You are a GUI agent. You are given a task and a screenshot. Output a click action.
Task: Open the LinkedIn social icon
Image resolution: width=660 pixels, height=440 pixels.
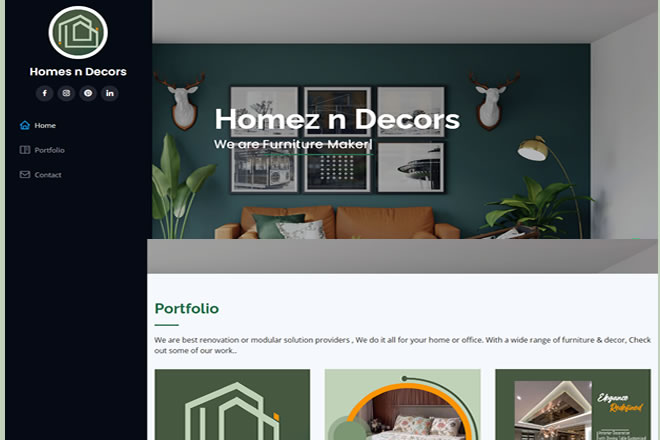(x=109, y=93)
